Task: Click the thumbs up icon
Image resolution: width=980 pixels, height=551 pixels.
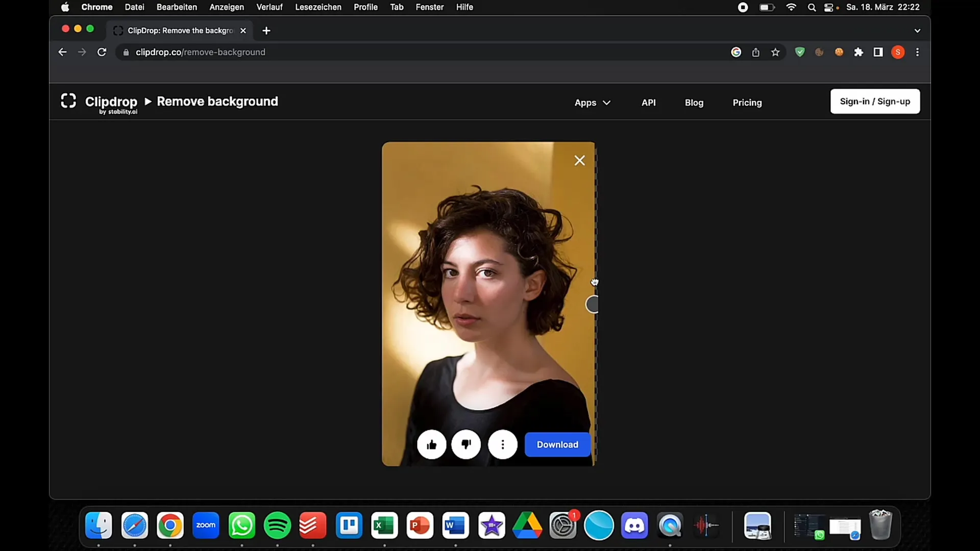Action: (x=431, y=444)
